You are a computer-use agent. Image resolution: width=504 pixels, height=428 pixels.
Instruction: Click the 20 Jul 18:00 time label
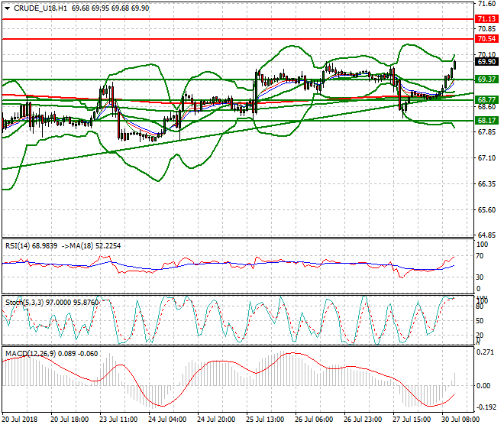[69, 420]
